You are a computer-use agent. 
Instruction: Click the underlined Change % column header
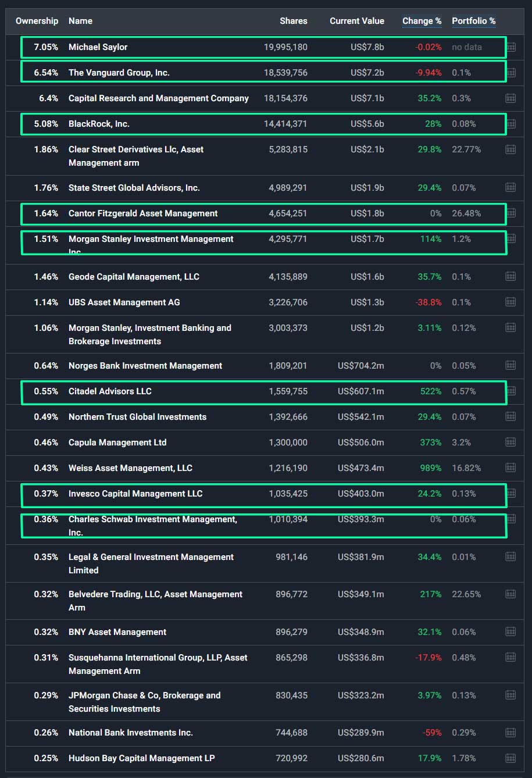pos(422,21)
